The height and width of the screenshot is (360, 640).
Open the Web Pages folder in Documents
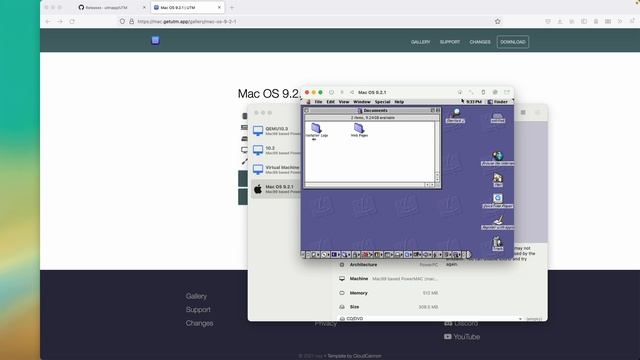[x=359, y=130]
